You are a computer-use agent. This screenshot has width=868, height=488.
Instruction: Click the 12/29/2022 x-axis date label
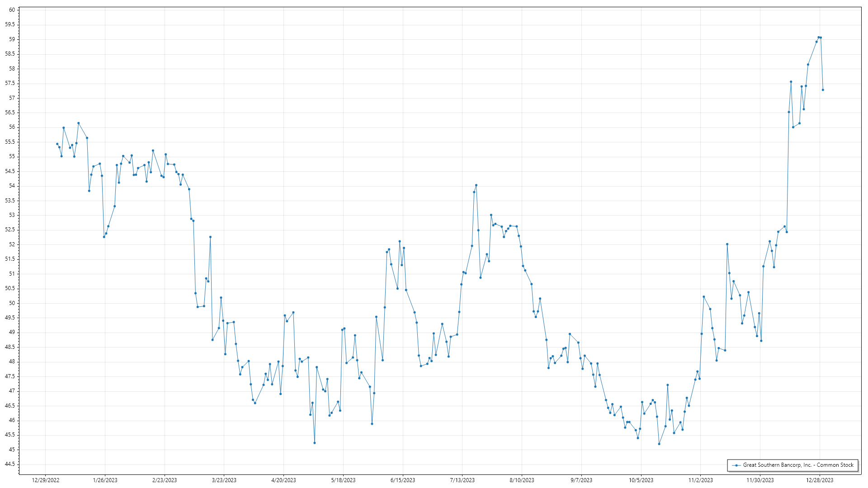46,480
